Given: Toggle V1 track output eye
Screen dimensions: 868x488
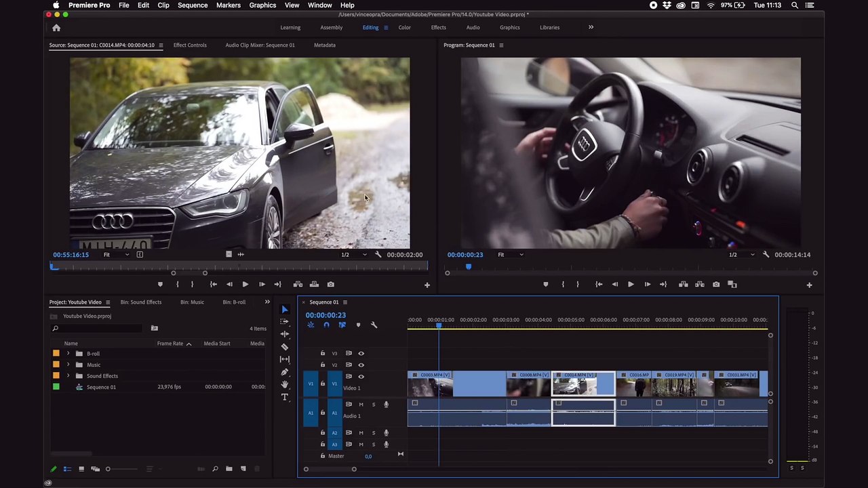Looking at the screenshot, I should pyautogui.click(x=361, y=376).
